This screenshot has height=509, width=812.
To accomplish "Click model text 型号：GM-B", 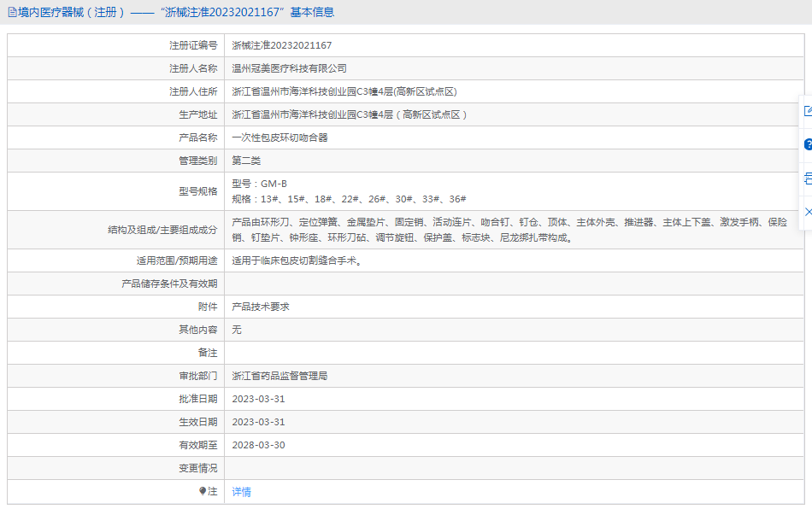I will click(260, 184).
